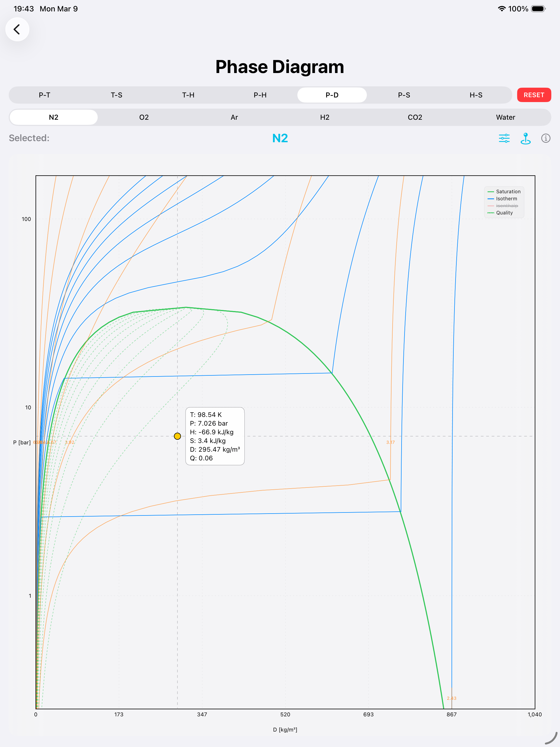
Task: Choose CO2 as the fluid
Action: (415, 117)
